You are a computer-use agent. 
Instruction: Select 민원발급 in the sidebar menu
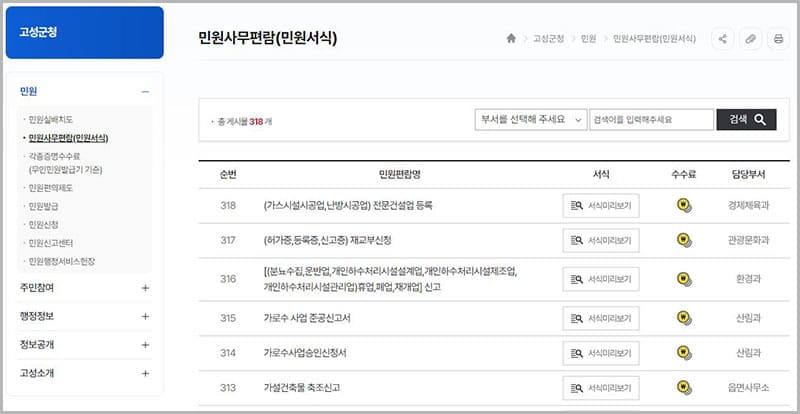click(x=45, y=206)
